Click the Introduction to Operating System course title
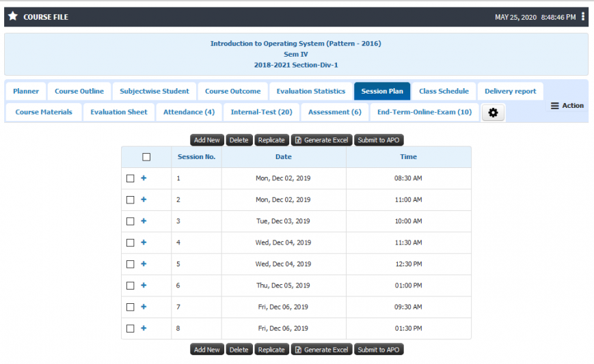 [295, 44]
